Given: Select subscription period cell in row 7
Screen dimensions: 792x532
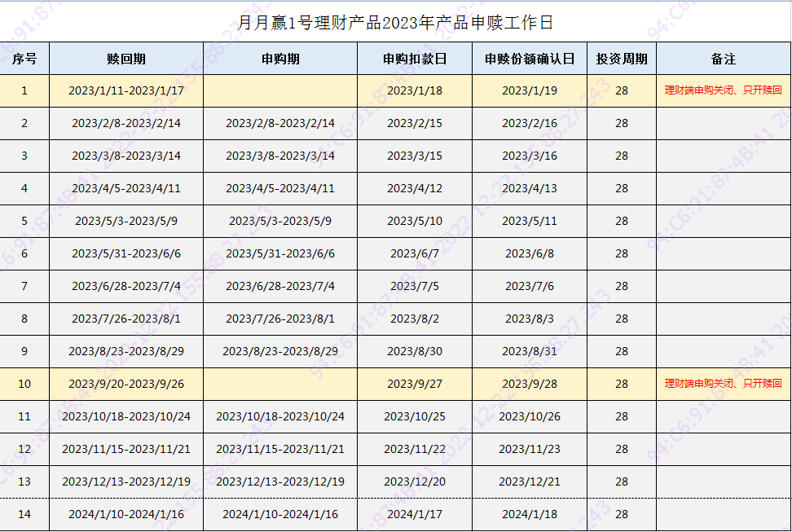Looking at the screenshot, I should tap(280, 287).
